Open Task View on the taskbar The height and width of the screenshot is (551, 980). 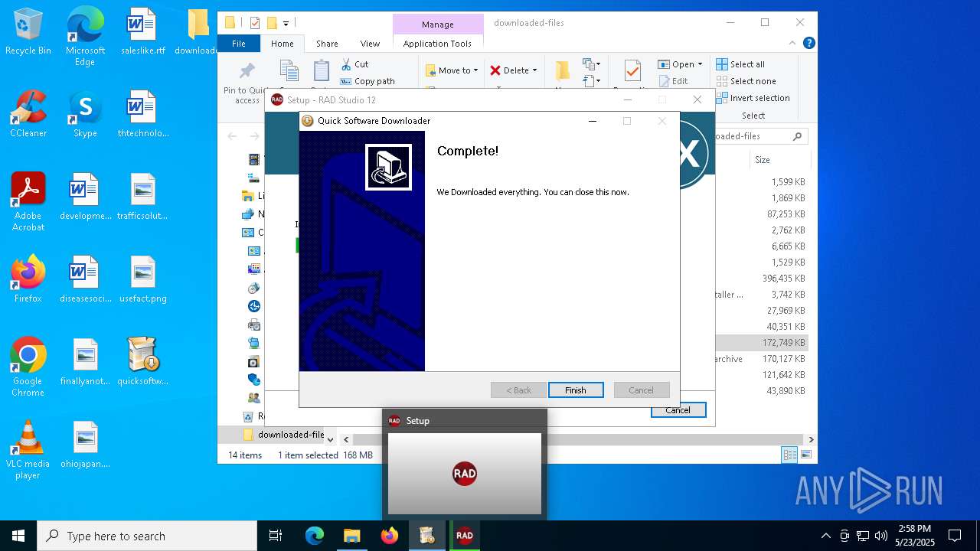pyautogui.click(x=276, y=536)
